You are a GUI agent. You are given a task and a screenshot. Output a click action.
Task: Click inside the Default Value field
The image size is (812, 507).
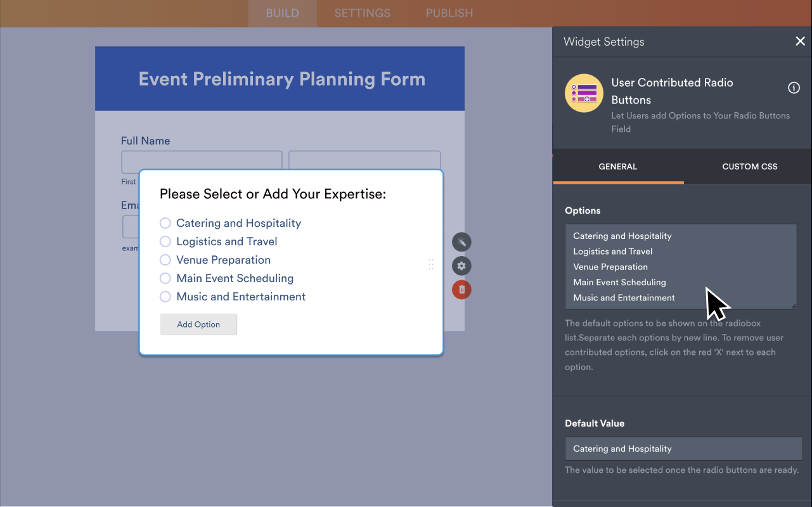pos(683,448)
